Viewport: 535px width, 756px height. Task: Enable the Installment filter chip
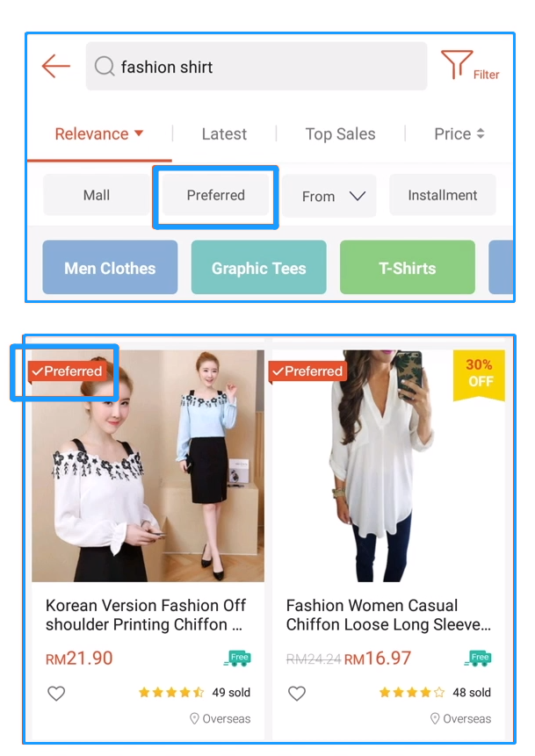(x=443, y=195)
